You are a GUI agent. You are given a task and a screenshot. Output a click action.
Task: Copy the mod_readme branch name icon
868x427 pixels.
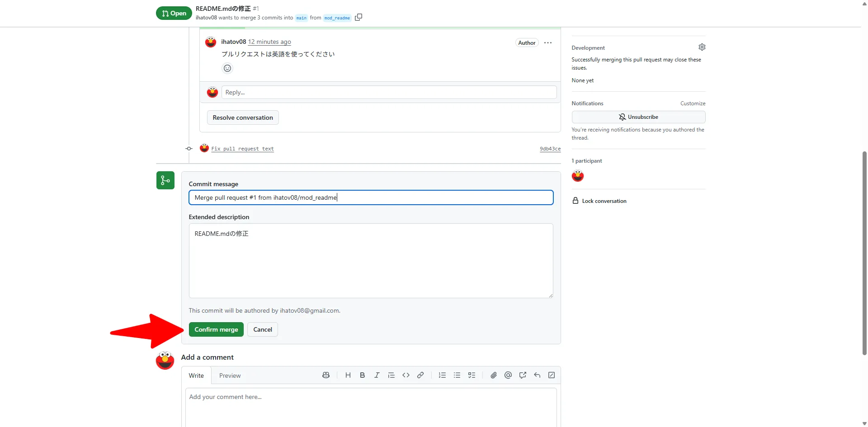point(359,17)
